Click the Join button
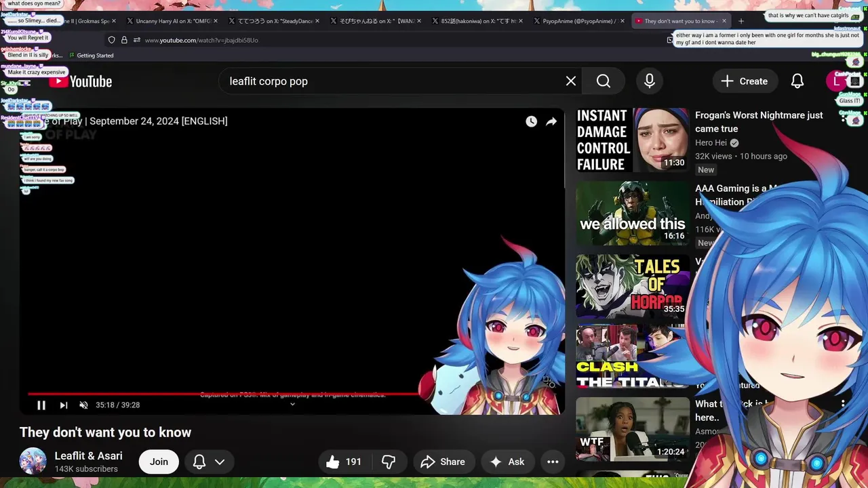The height and width of the screenshot is (488, 868). tap(159, 462)
